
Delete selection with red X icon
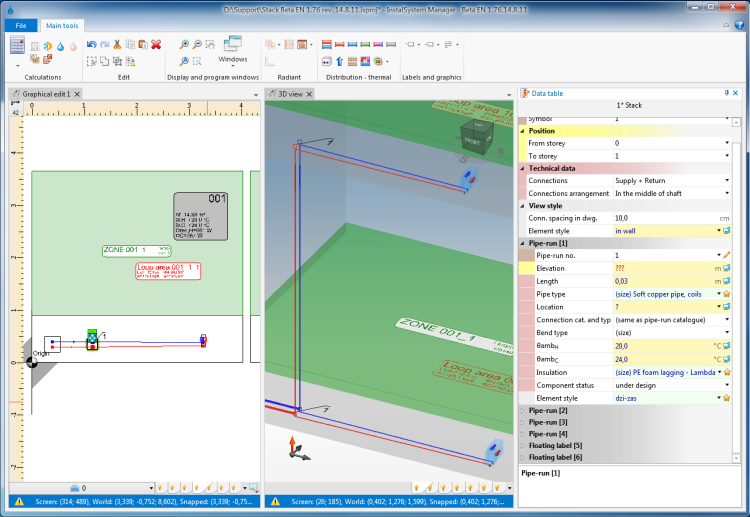coord(156,44)
